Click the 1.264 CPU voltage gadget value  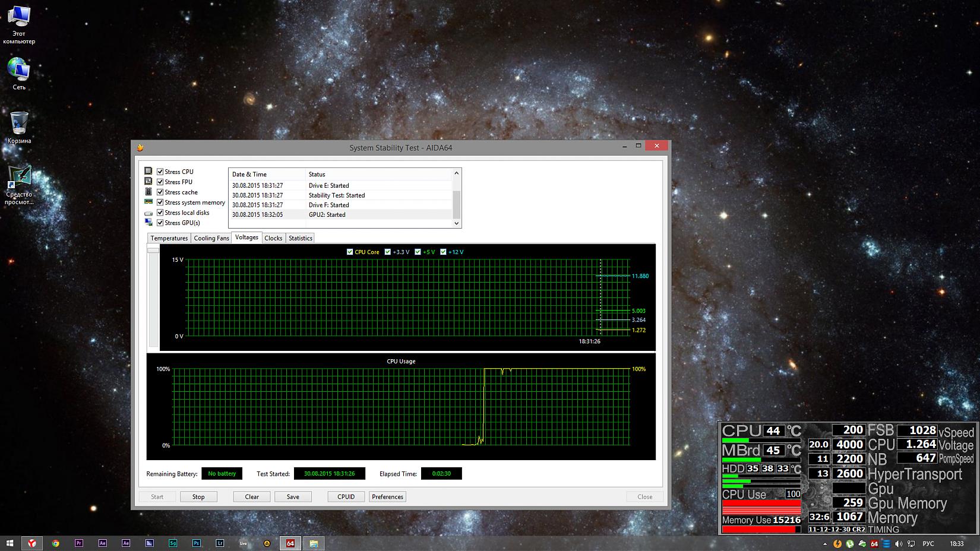pyautogui.click(x=917, y=444)
